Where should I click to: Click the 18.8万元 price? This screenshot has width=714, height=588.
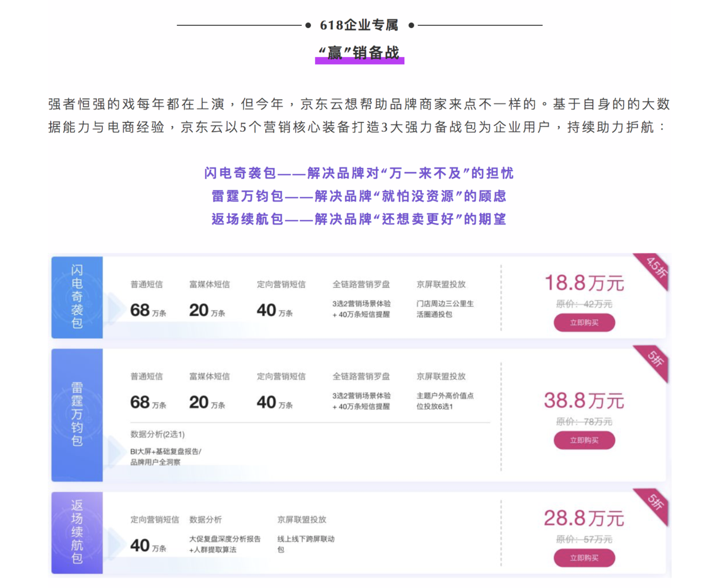[x=584, y=283]
